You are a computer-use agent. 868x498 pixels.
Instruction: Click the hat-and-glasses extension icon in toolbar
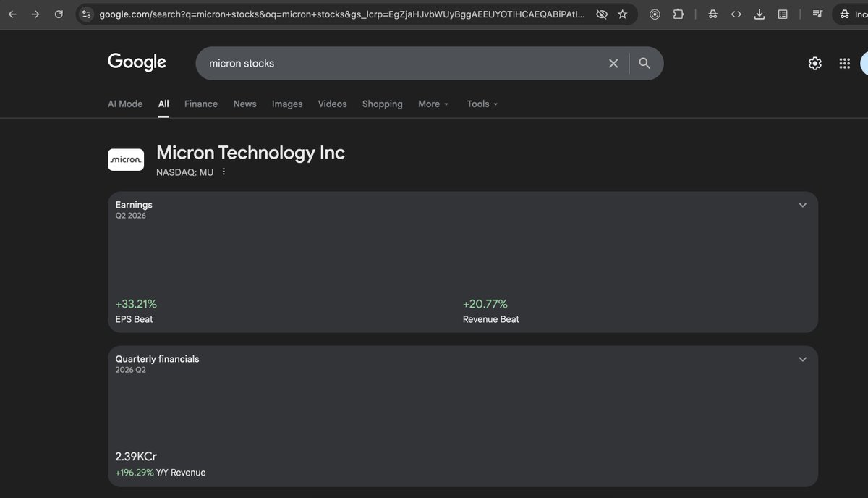tap(712, 14)
